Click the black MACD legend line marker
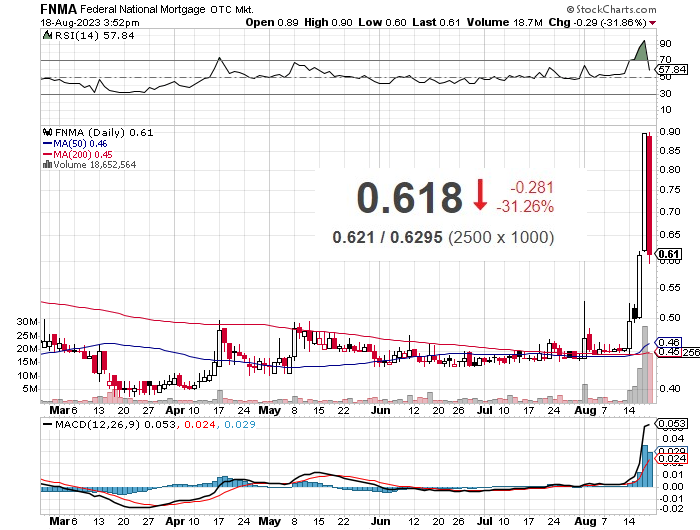This screenshot has width=700, height=530. pyautogui.click(x=47, y=424)
